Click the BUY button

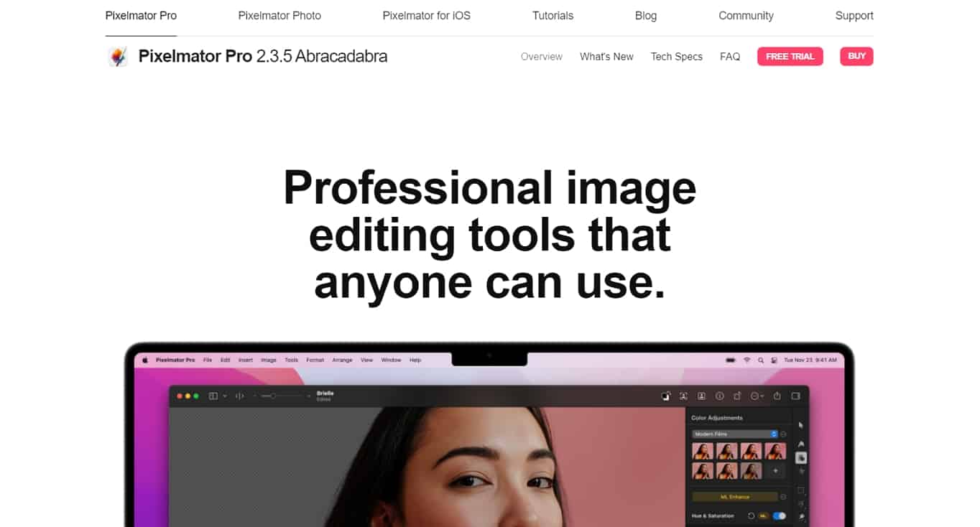(x=856, y=57)
